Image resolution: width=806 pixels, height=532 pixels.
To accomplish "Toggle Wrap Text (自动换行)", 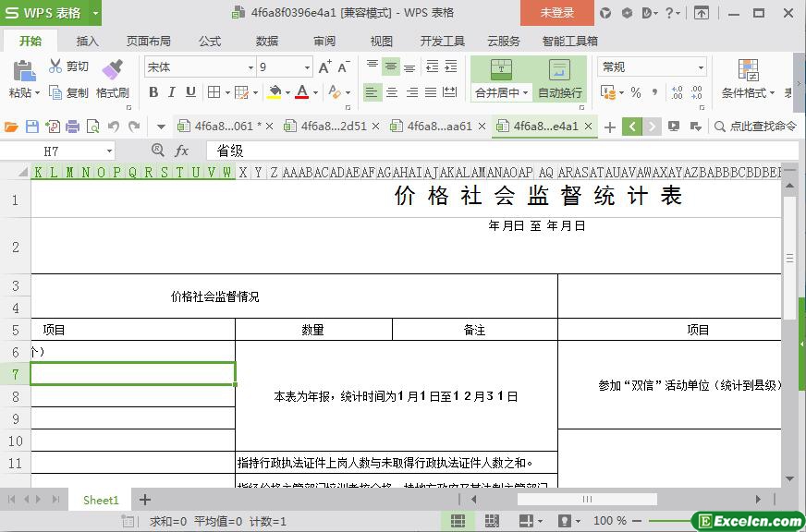I will pyautogui.click(x=559, y=79).
